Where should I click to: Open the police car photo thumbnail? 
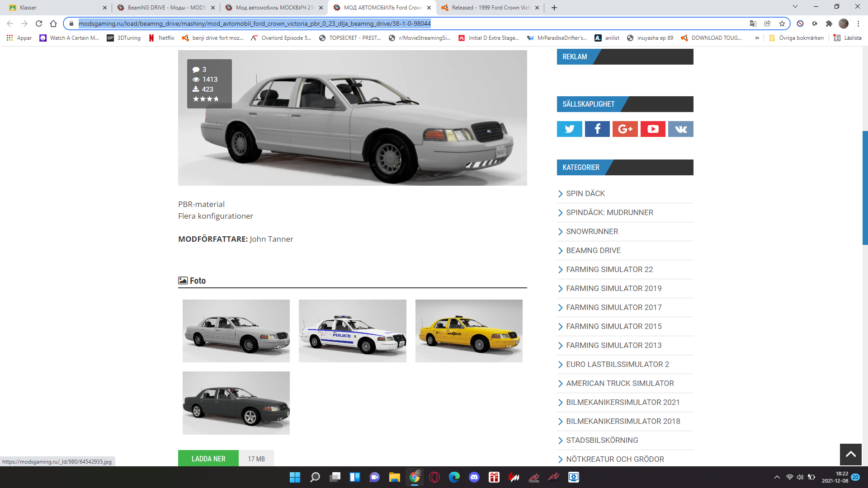click(352, 331)
